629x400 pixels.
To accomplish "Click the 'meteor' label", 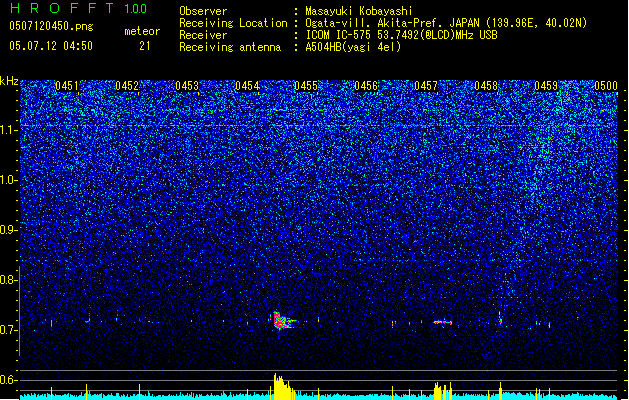I will (142, 31).
